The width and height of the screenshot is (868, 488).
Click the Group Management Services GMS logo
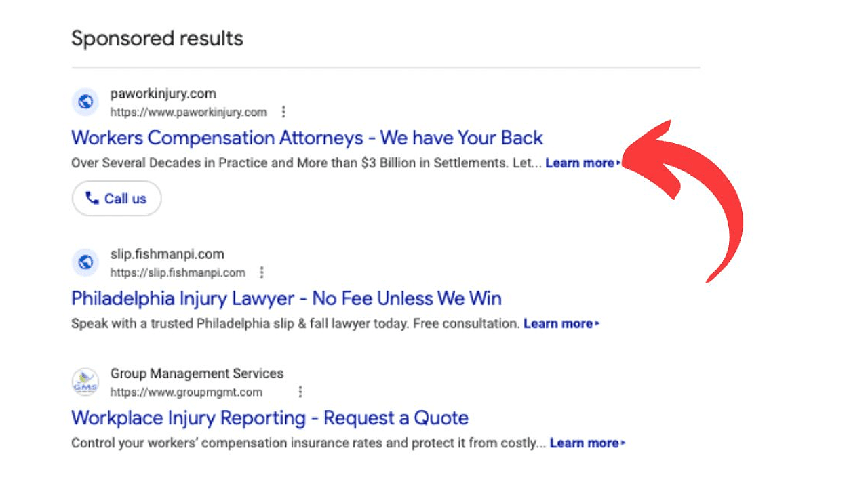[85, 382]
